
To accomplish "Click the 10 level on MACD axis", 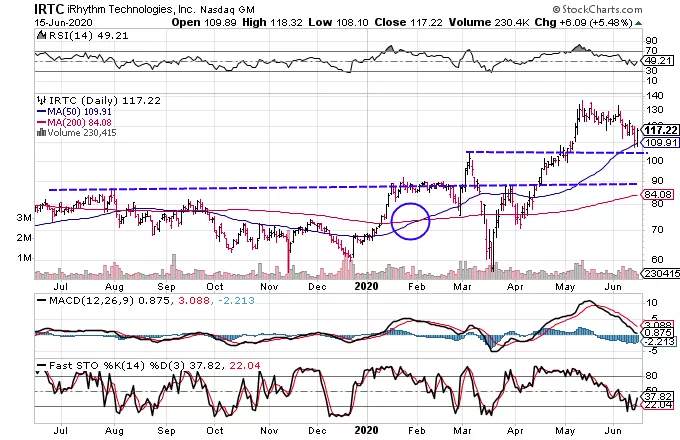I will 651,303.
